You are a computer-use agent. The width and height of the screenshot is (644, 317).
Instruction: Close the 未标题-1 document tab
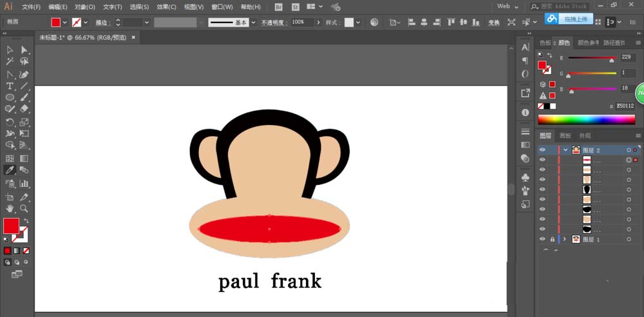click(133, 37)
